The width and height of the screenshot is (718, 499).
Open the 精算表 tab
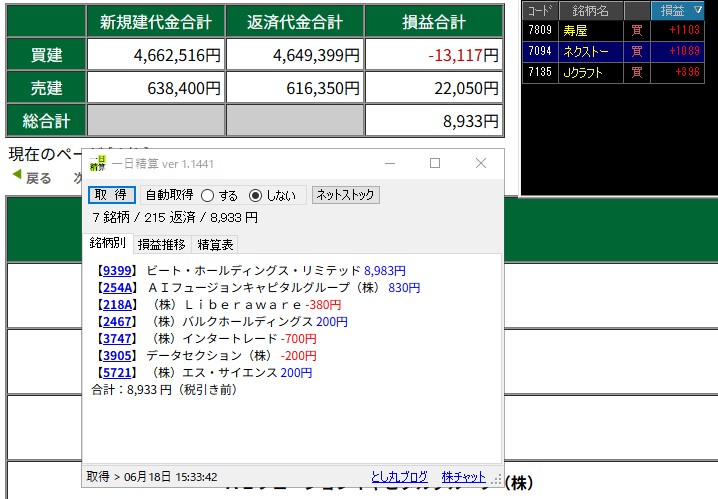click(x=216, y=244)
